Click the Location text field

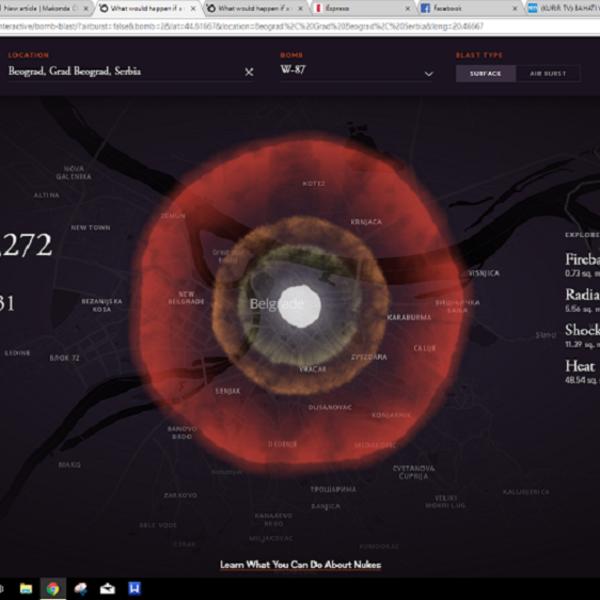pyautogui.click(x=120, y=72)
